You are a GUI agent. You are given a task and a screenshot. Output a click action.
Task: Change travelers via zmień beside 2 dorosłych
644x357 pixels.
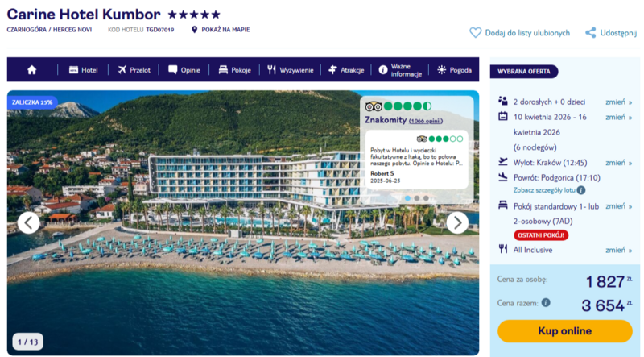(x=618, y=102)
